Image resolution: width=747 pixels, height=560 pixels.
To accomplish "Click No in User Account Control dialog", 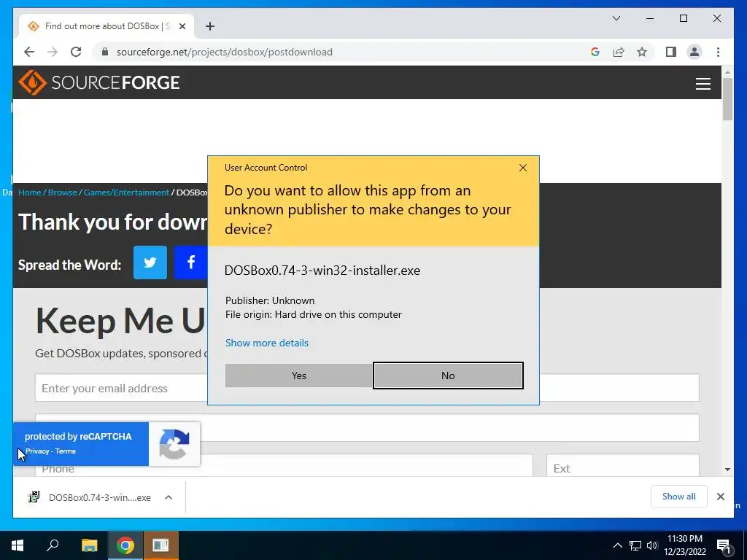I will [448, 376].
